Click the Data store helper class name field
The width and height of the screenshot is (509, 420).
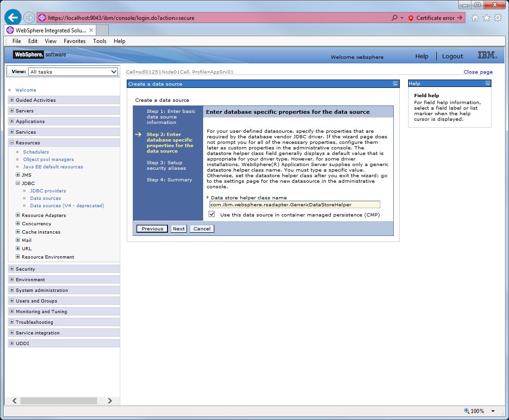pos(295,204)
